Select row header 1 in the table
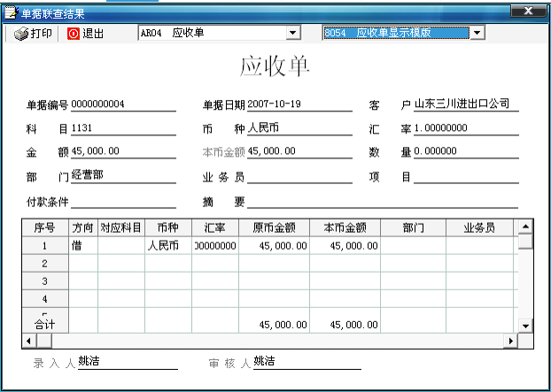The height and width of the screenshot is (392, 551). pos(45,246)
